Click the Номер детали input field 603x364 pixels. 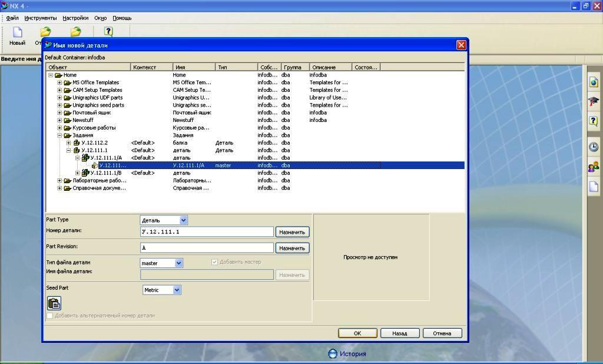click(x=207, y=231)
